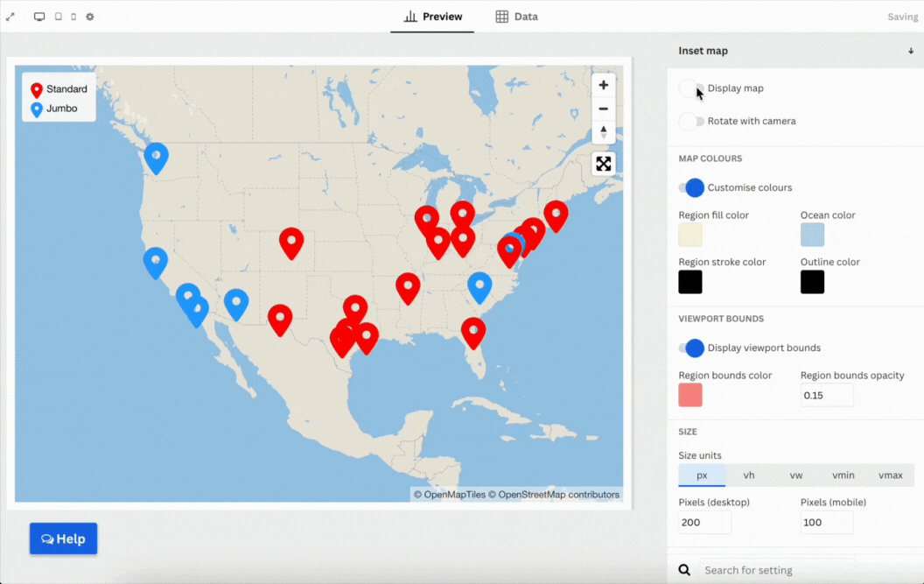
Task: Disable Display viewport bounds toggle
Action: 691,348
